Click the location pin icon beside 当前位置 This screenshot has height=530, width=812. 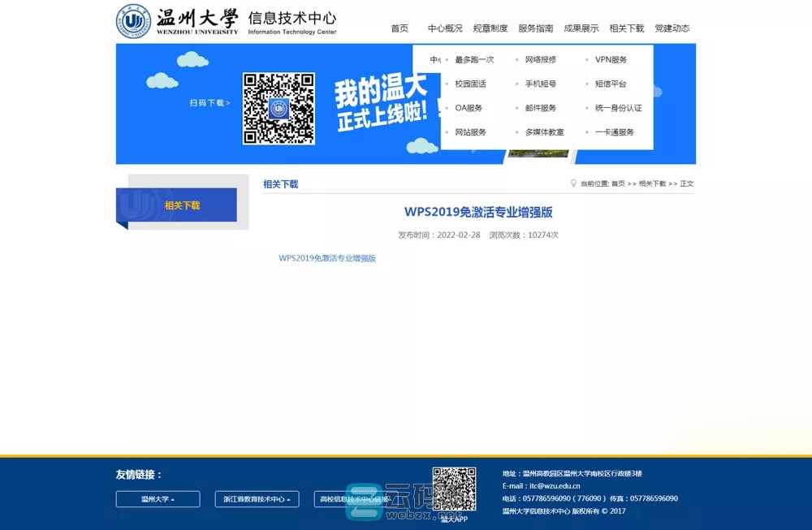[573, 183]
